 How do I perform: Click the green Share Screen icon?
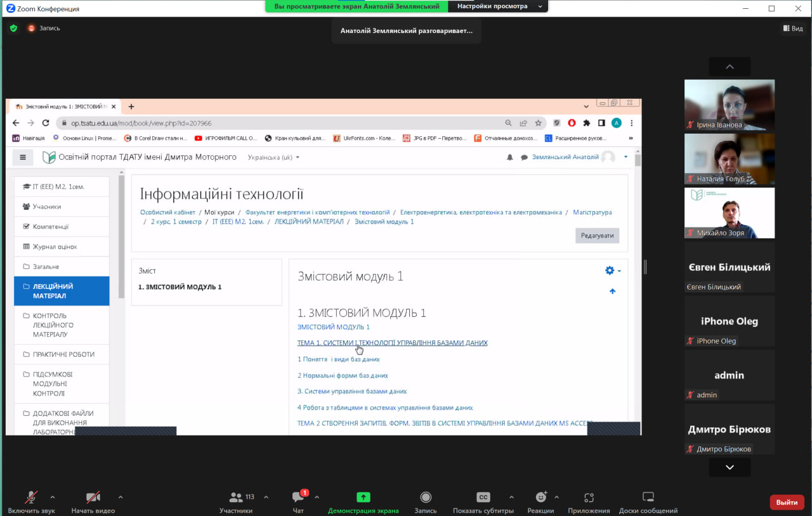coord(363,498)
